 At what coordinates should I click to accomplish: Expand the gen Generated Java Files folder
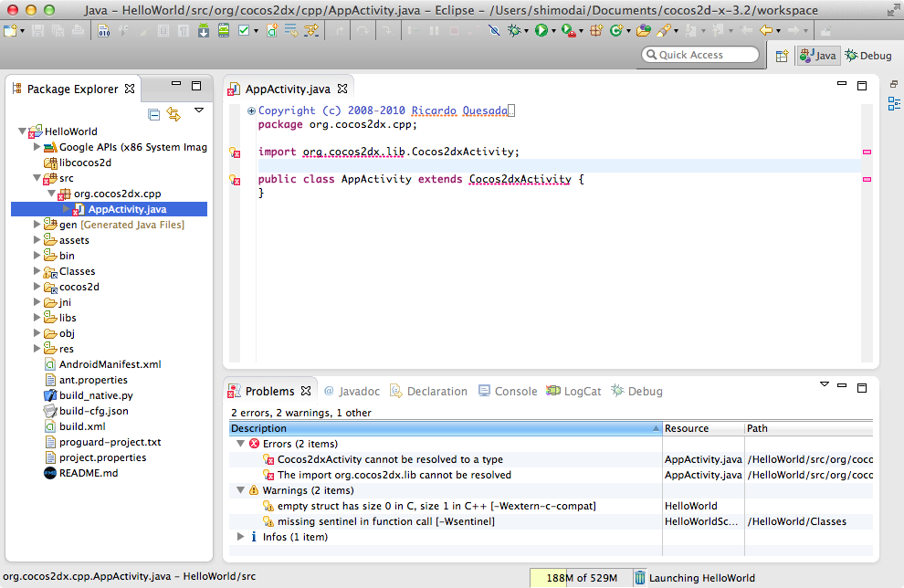pos(37,225)
